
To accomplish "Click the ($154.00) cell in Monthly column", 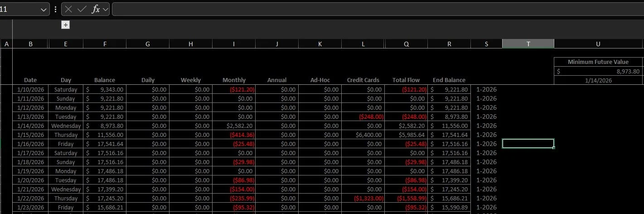I will [x=234, y=189].
